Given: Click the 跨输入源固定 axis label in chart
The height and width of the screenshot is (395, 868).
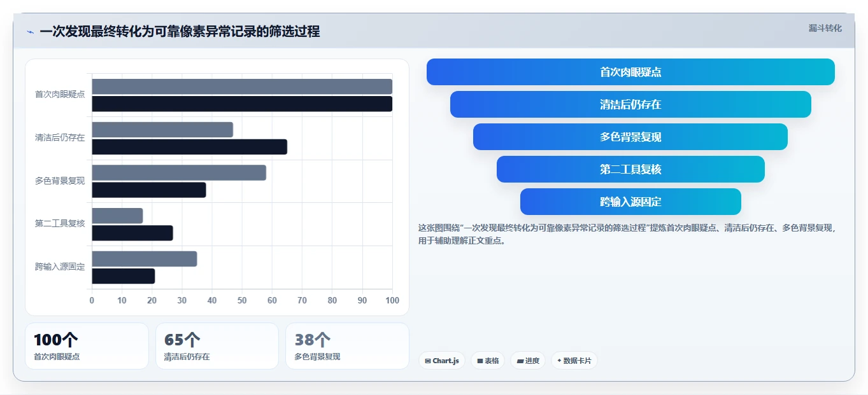Looking at the screenshot, I should [x=60, y=267].
